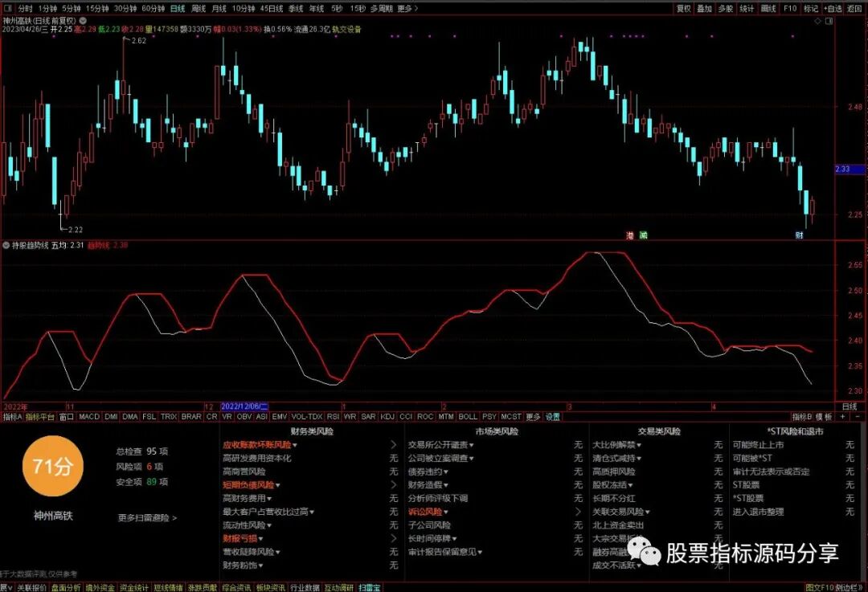Click the 财 marker on the chart
The image size is (868, 592).
click(800, 235)
